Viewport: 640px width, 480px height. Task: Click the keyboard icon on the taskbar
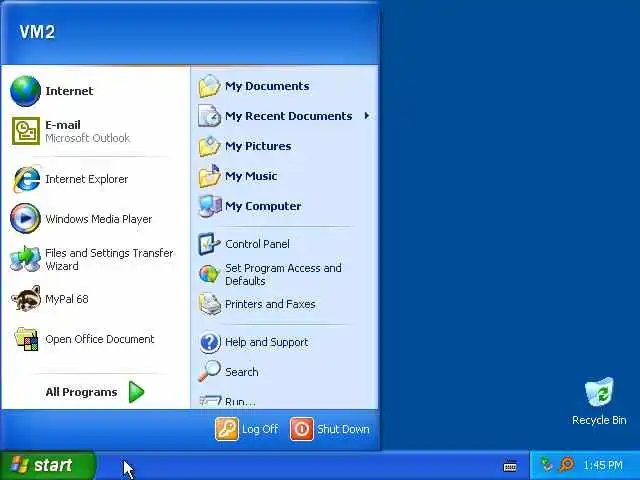pos(510,466)
